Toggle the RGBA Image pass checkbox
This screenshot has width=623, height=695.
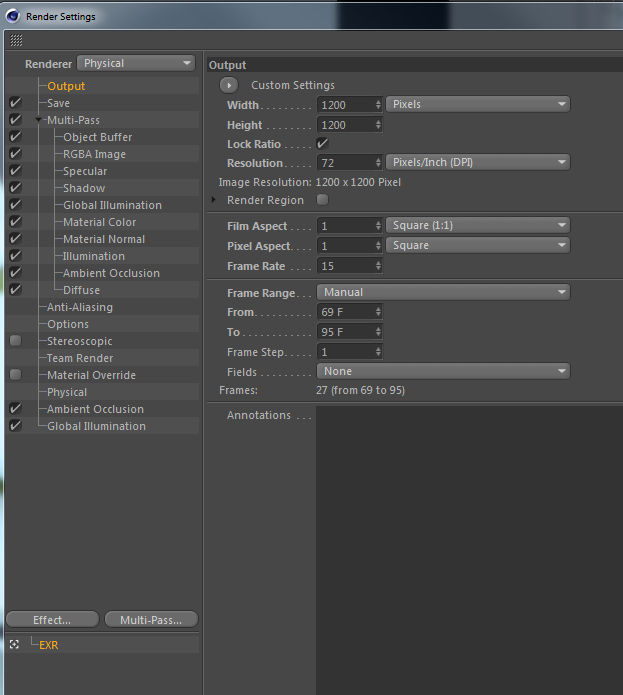click(15, 154)
